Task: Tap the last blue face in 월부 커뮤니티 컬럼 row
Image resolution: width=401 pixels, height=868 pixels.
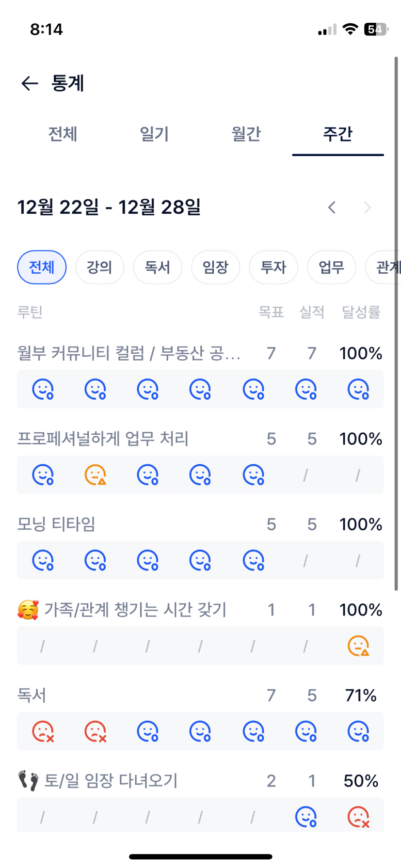Action: pyautogui.click(x=358, y=389)
